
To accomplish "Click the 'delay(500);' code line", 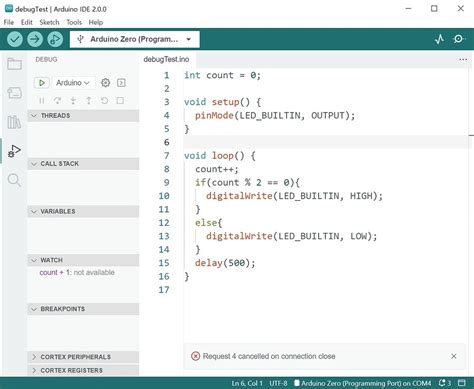I will click(225, 263).
